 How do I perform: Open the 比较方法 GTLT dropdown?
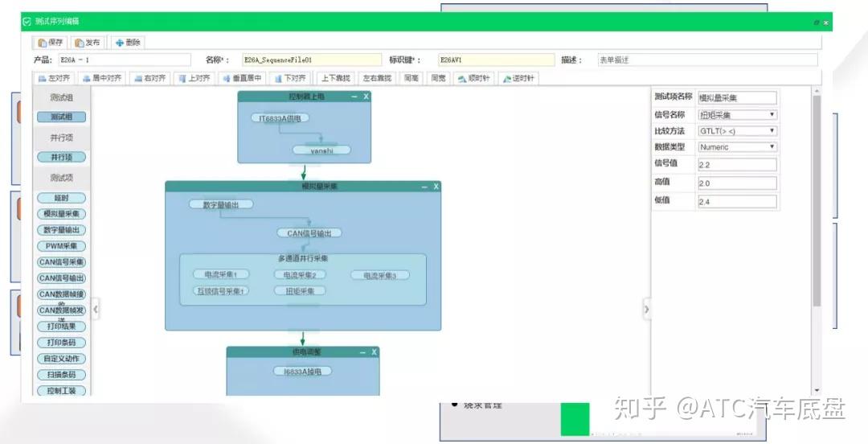click(x=737, y=131)
